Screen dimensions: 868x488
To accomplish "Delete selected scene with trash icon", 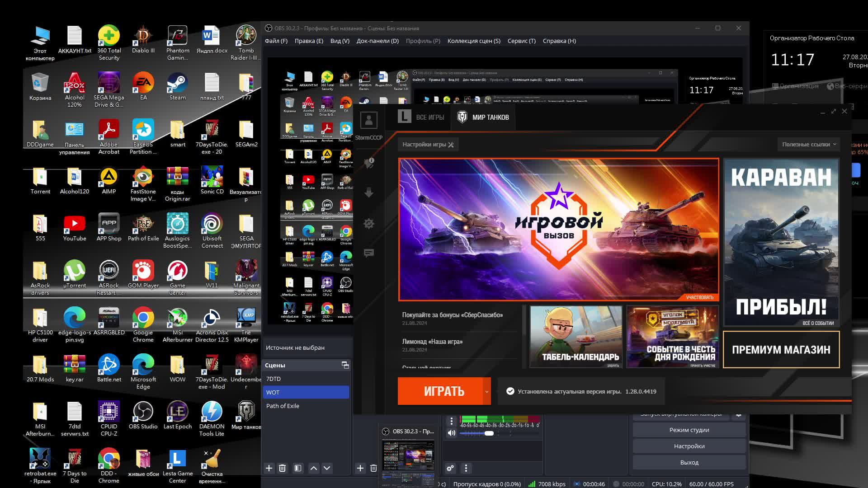I will coord(283,468).
